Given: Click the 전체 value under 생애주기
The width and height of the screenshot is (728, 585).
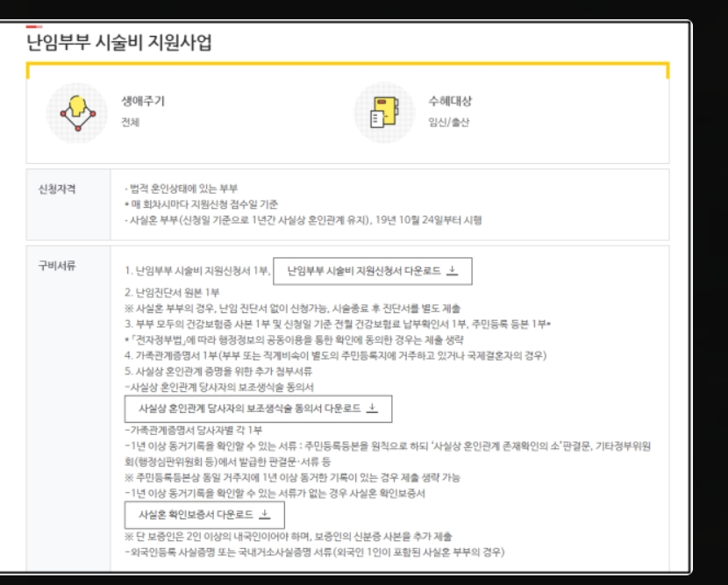Looking at the screenshot, I should point(130,122).
